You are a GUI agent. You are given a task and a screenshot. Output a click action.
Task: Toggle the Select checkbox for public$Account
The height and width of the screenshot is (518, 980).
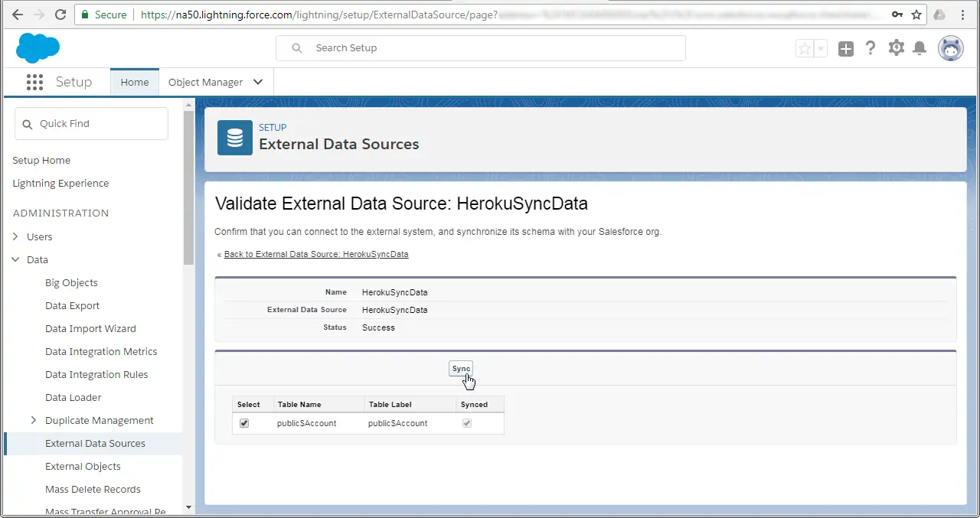[244, 423]
